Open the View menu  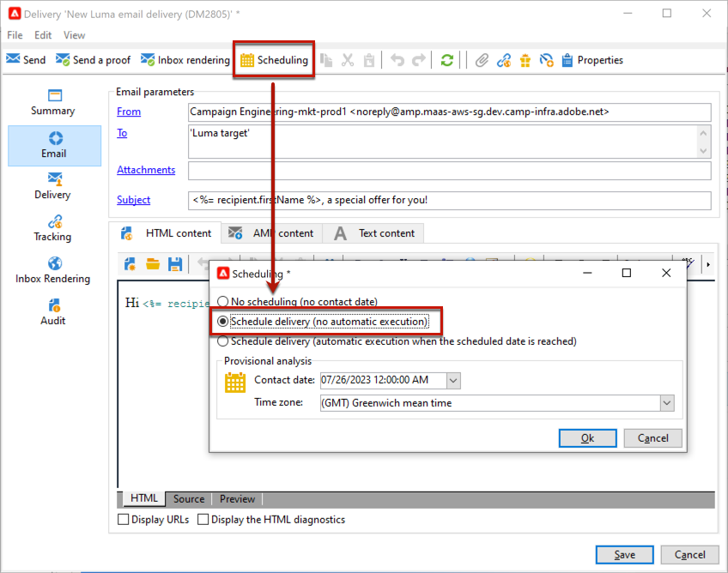coord(75,35)
